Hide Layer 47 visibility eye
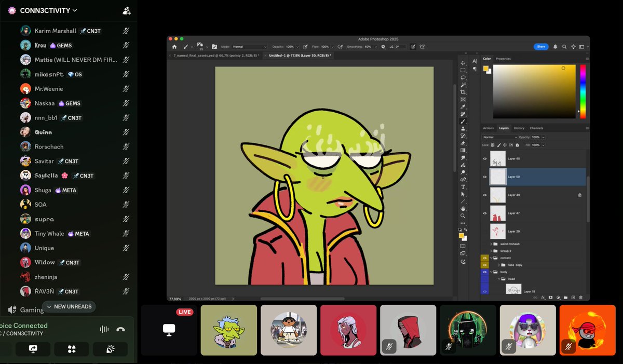The height and width of the screenshot is (364, 623). 485,213
